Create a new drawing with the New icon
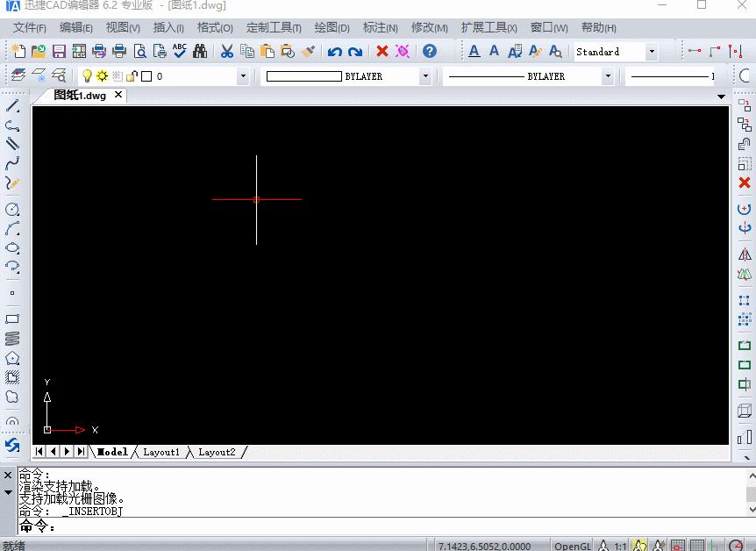The width and height of the screenshot is (756, 551). coord(18,51)
